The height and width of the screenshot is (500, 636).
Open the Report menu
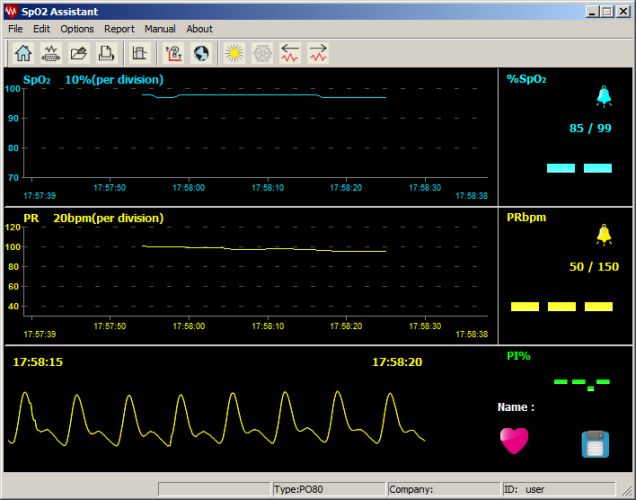tap(119, 29)
